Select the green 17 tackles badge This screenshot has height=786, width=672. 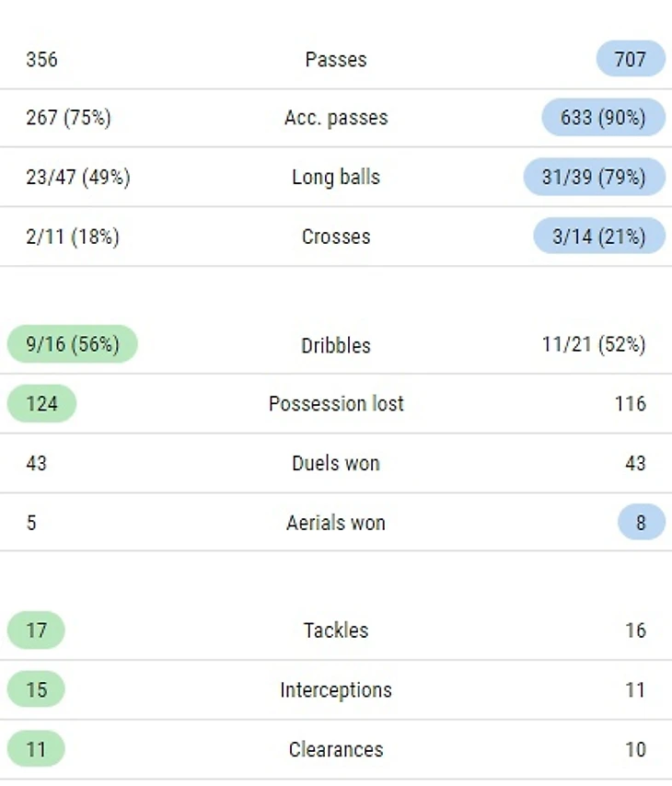pos(36,630)
